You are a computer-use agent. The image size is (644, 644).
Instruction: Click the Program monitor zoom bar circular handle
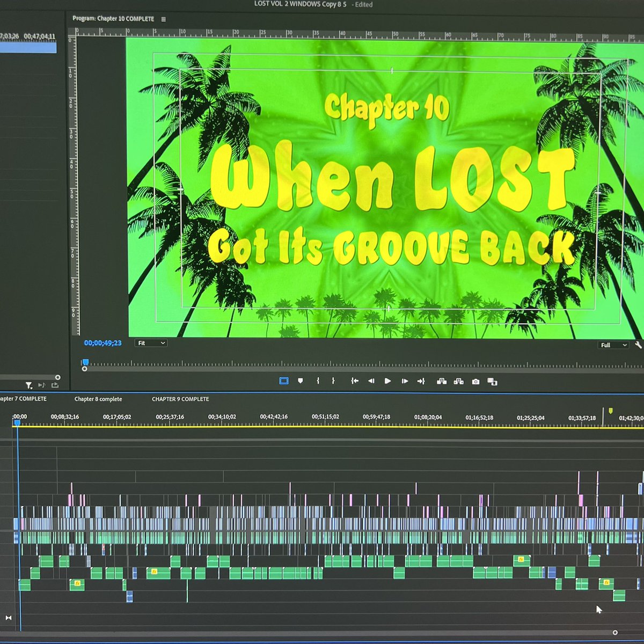coord(84,369)
